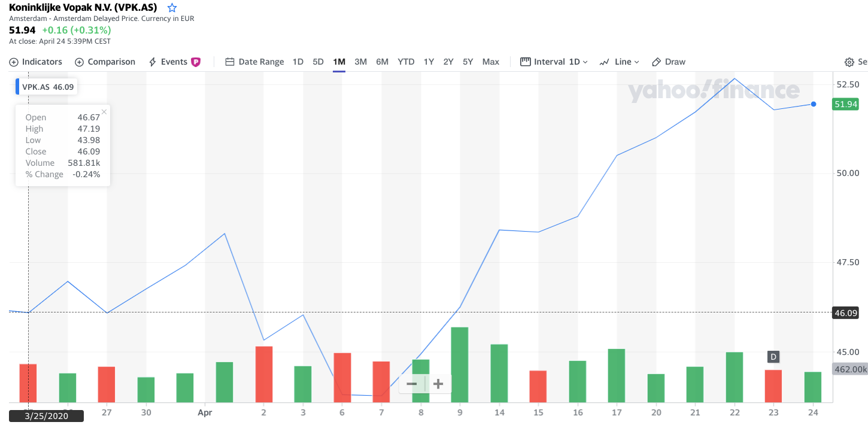Click the plus circle icon beside Comparison

tap(79, 62)
